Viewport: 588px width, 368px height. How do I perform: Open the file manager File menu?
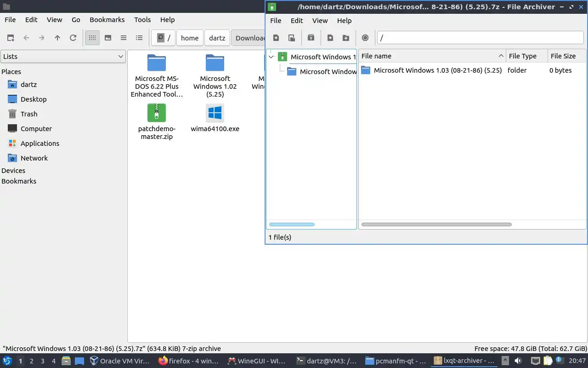click(x=10, y=20)
